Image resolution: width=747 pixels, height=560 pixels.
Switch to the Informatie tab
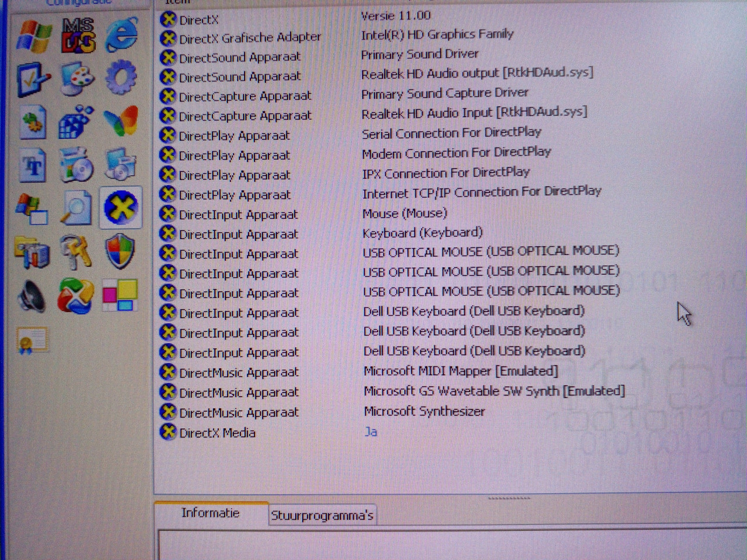click(x=211, y=513)
